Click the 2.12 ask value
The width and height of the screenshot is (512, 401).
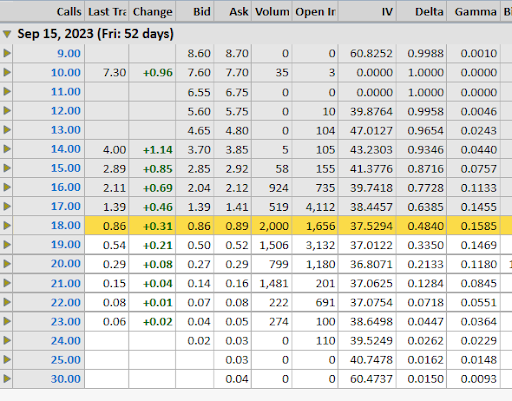click(x=237, y=188)
